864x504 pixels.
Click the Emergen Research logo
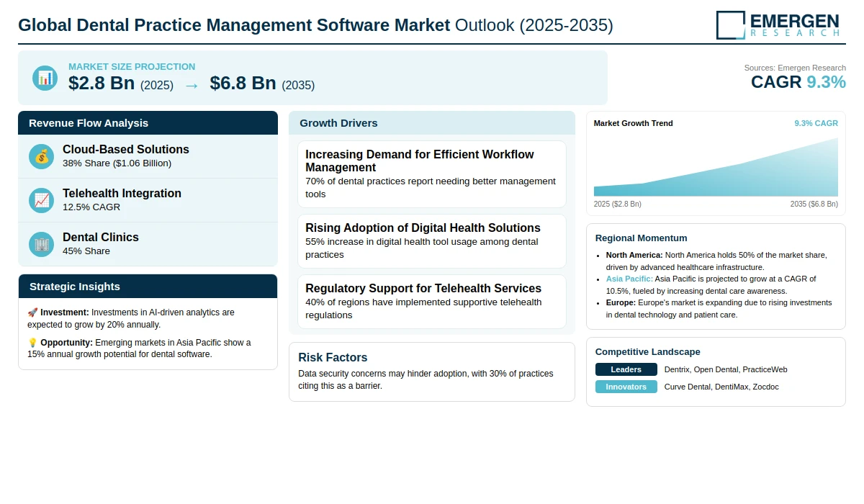(778, 24)
